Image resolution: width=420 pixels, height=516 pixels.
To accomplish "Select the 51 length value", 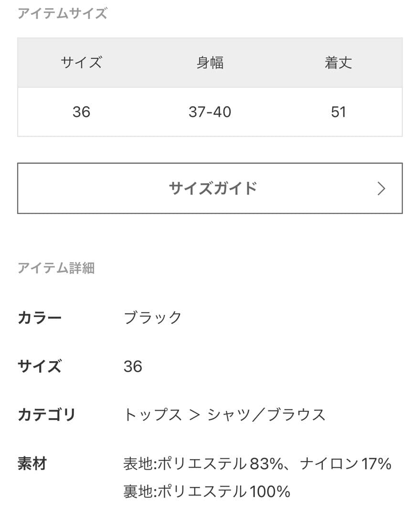I will click(x=338, y=112).
